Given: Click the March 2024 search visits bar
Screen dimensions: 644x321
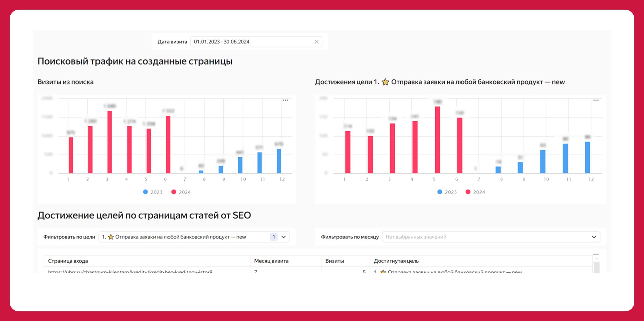Looking at the screenshot, I should [110, 142].
